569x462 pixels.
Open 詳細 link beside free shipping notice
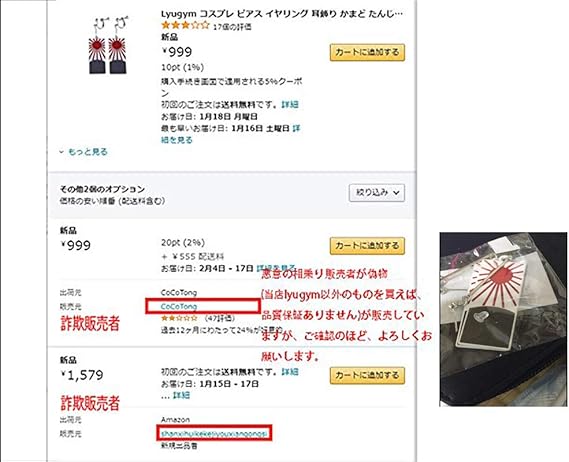click(x=290, y=105)
